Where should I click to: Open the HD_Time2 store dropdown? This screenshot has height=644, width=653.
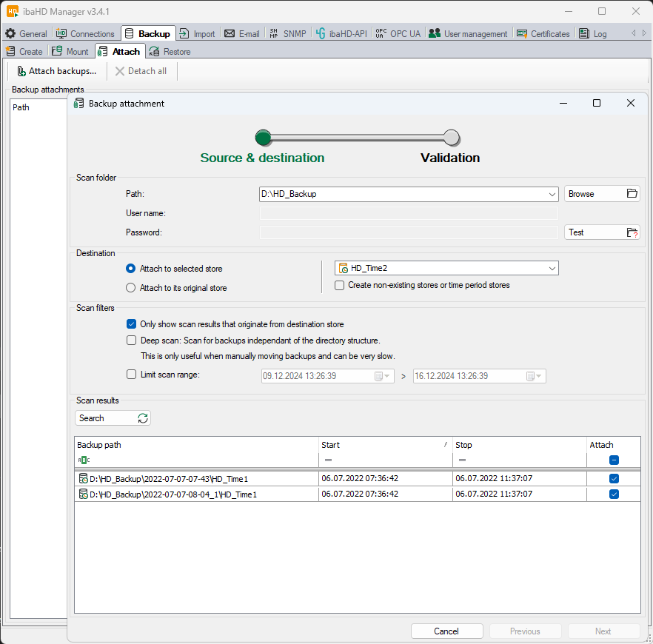click(x=552, y=269)
